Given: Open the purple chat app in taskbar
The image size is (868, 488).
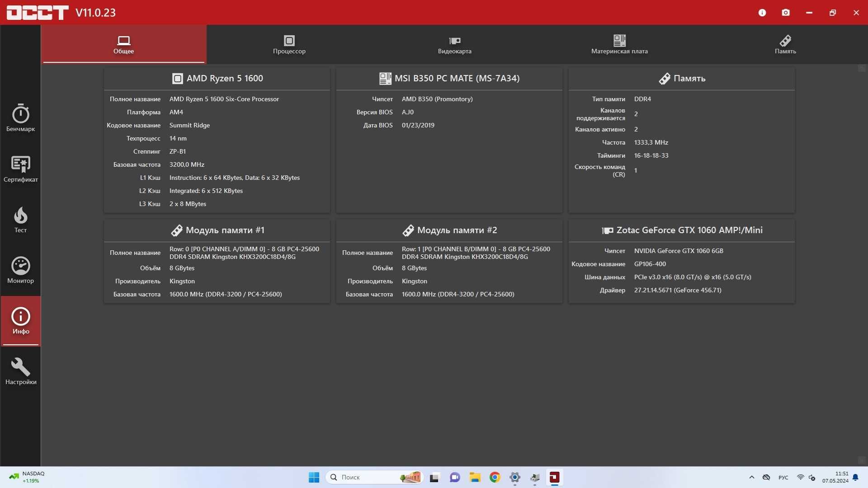Looking at the screenshot, I should click(454, 477).
